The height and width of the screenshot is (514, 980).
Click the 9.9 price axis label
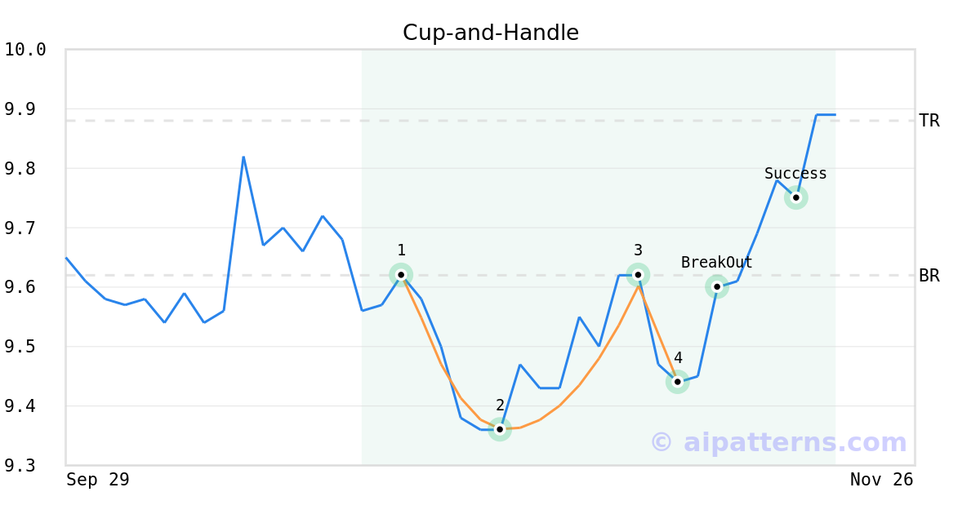coord(25,109)
